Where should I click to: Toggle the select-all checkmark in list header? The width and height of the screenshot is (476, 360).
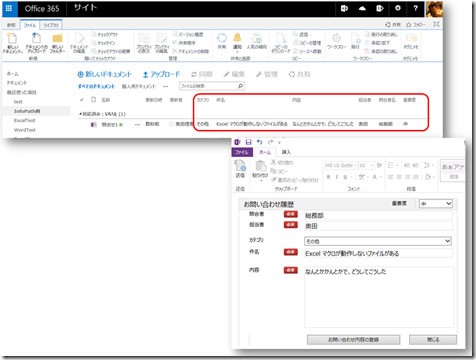point(82,100)
